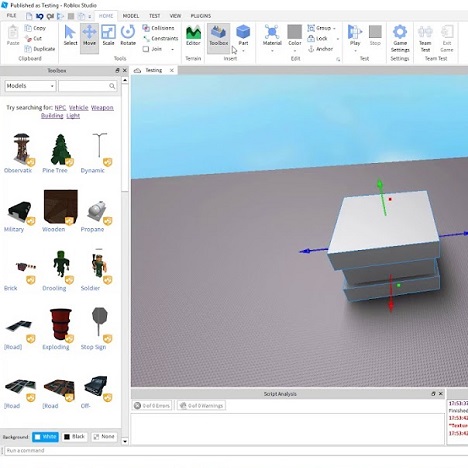Click the new file icon in quick toolbar

pos(29,16)
